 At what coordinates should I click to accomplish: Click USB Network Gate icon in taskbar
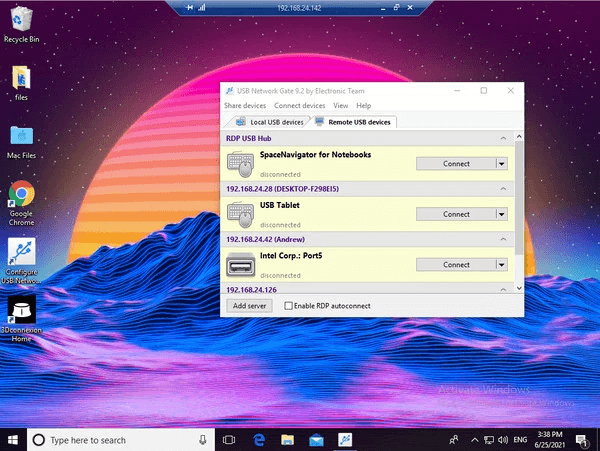coord(346,439)
